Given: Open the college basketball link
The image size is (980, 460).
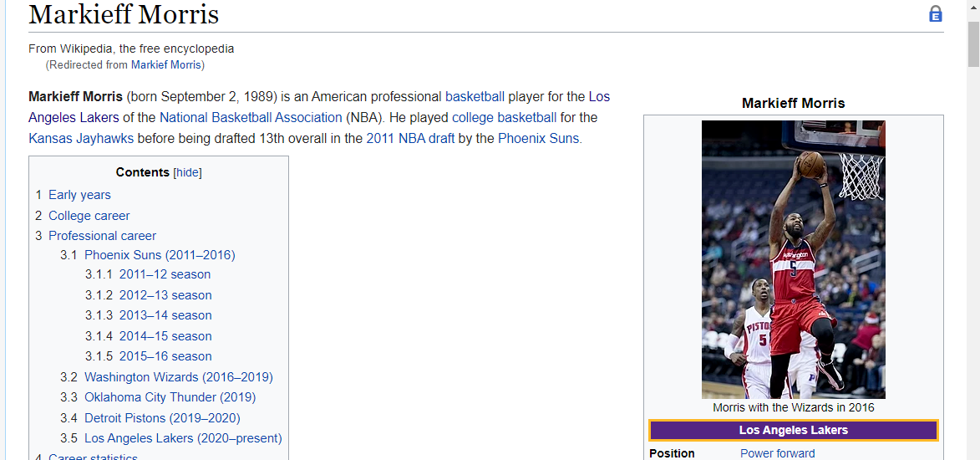Looking at the screenshot, I should (504, 118).
